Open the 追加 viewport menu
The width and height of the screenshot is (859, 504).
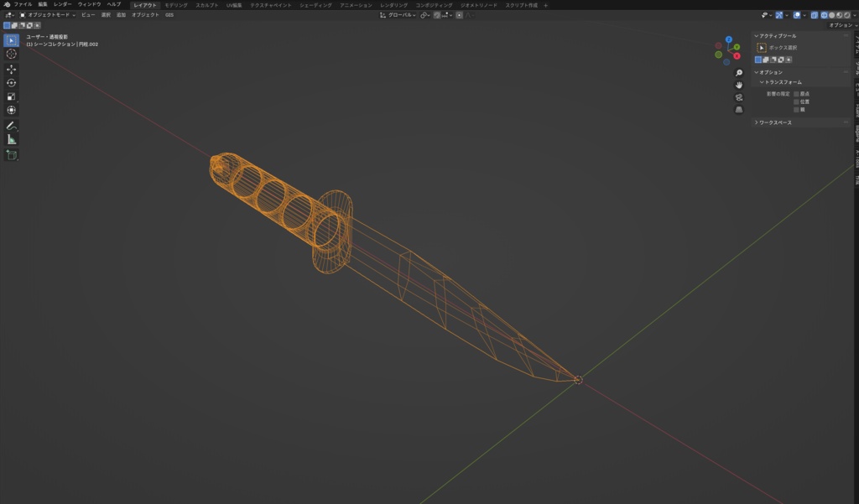[x=121, y=15]
